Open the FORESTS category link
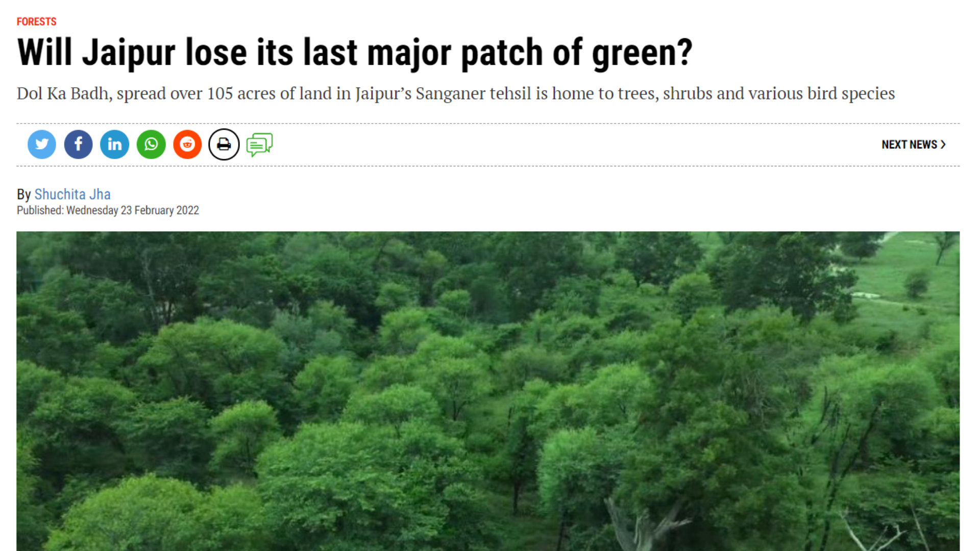980x551 pixels. 36,21
